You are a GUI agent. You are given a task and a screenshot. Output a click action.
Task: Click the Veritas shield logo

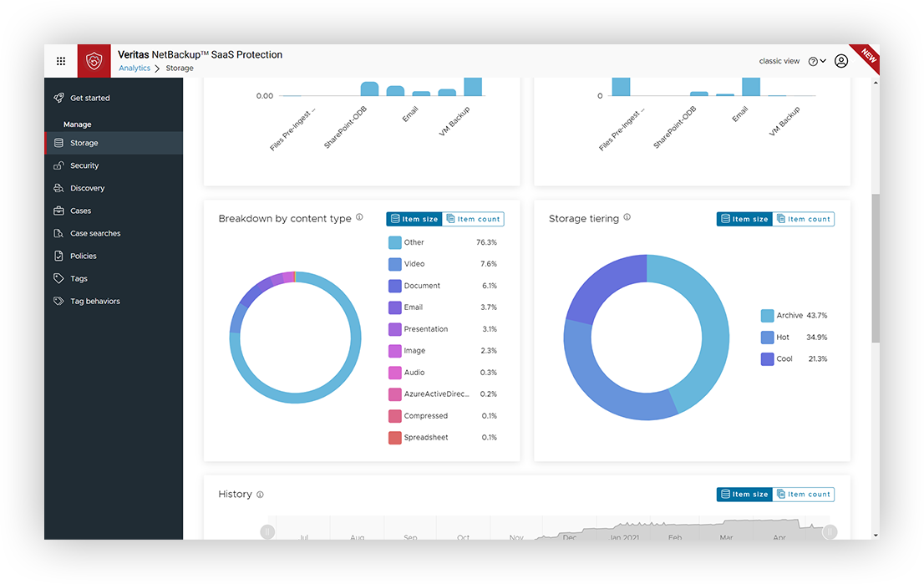pos(94,61)
